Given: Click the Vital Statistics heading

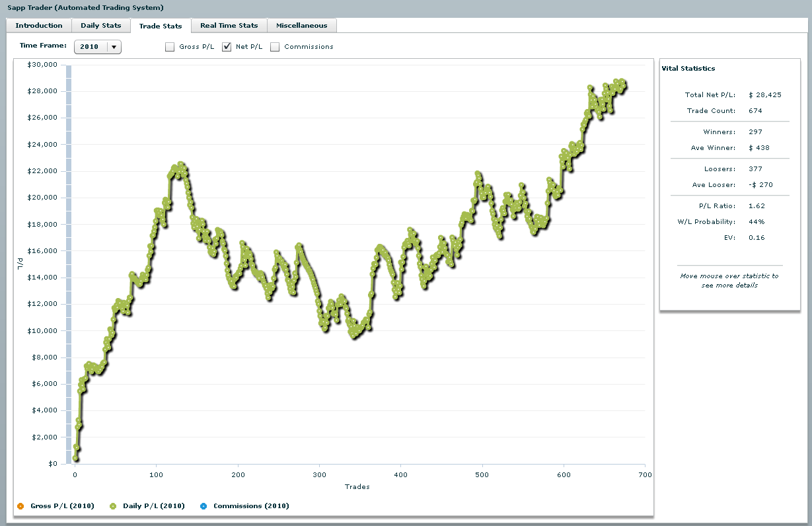Looking at the screenshot, I should [688, 69].
